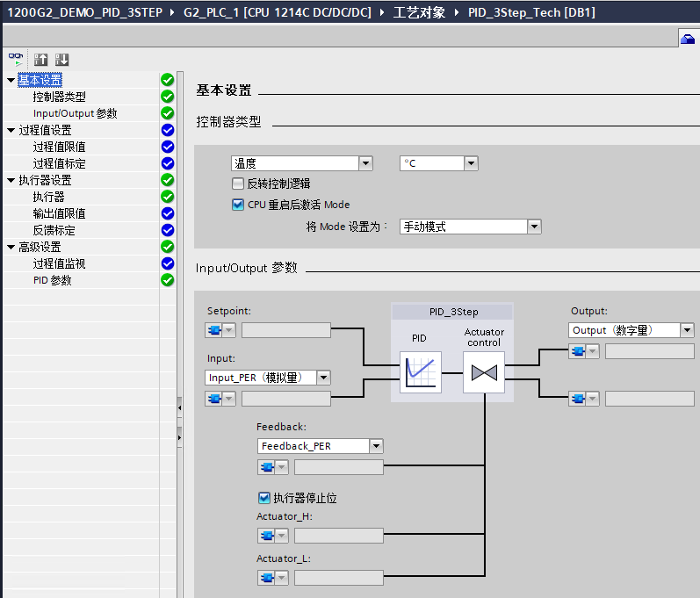Enable the 反转控制逻辑 checkbox

(x=238, y=184)
